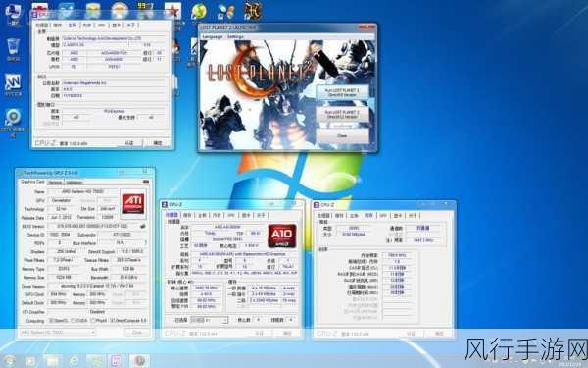
Task: Open the Windows Start orb
Action: coord(10,361)
